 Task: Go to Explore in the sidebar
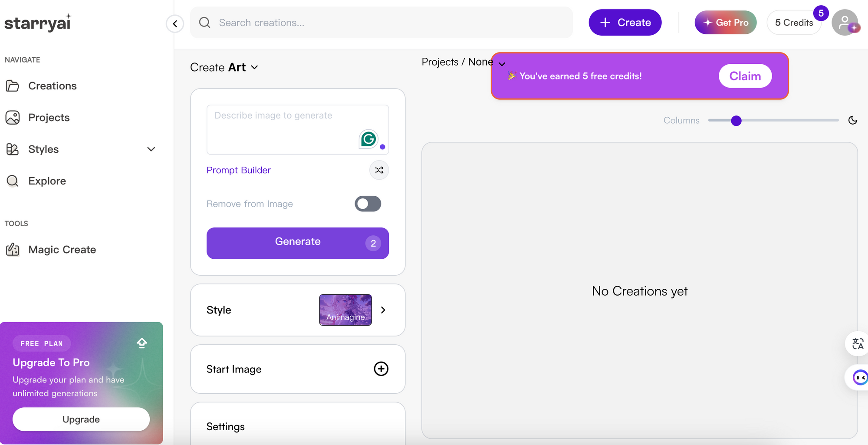click(47, 181)
